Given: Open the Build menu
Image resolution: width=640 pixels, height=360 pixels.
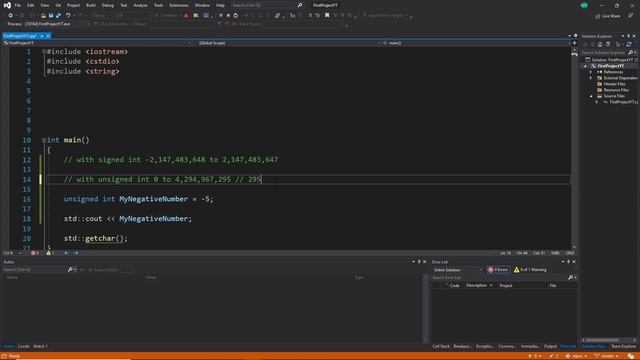Looking at the screenshot, I should 91,5.
